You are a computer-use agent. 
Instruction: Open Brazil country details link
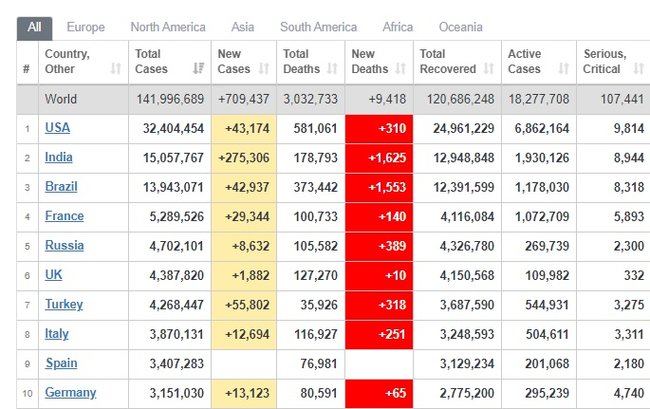point(60,187)
